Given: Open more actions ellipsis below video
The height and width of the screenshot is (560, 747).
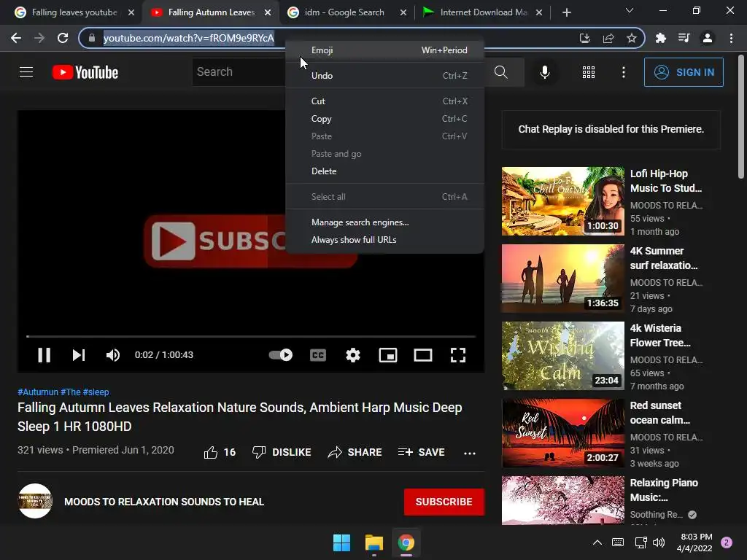Looking at the screenshot, I should (470, 453).
